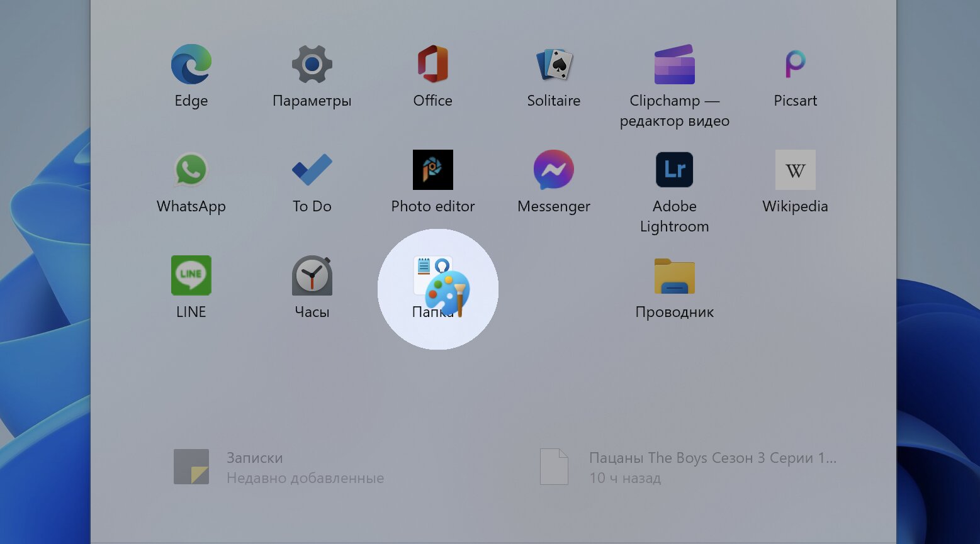This screenshot has height=544, width=980.
Task: Open the Messenger app
Action: point(554,170)
